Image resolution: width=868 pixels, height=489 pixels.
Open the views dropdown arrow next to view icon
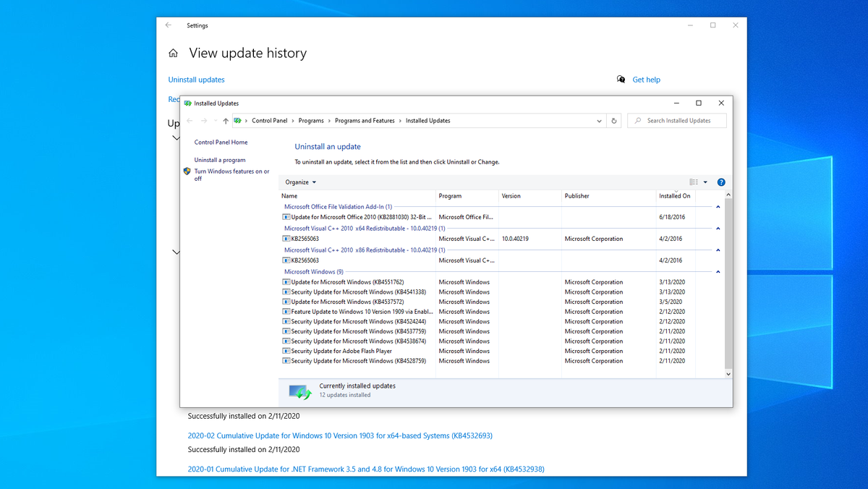click(705, 182)
